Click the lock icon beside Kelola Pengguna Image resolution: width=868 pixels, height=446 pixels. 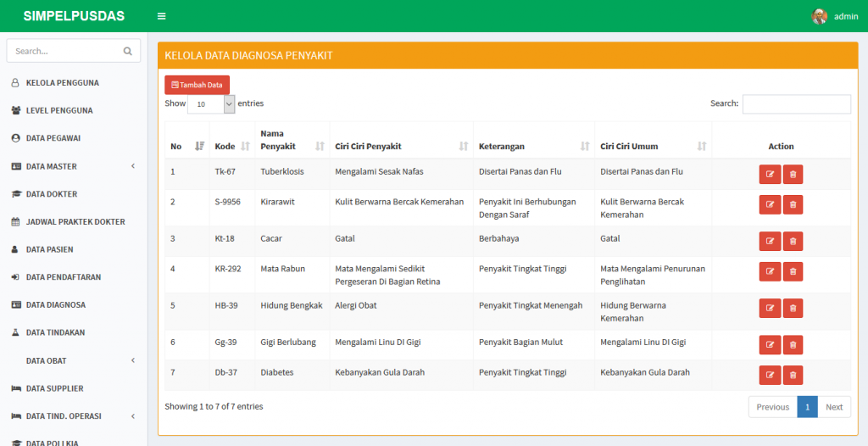click(x=15, y=82)
